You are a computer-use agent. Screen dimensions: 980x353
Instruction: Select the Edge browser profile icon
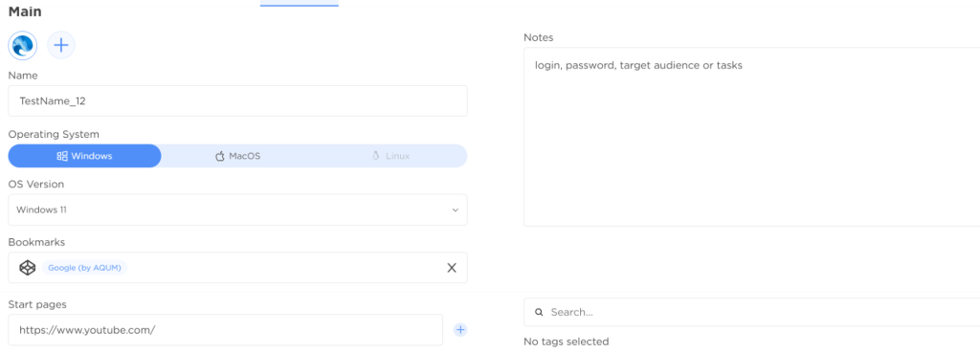click(23, 46)
